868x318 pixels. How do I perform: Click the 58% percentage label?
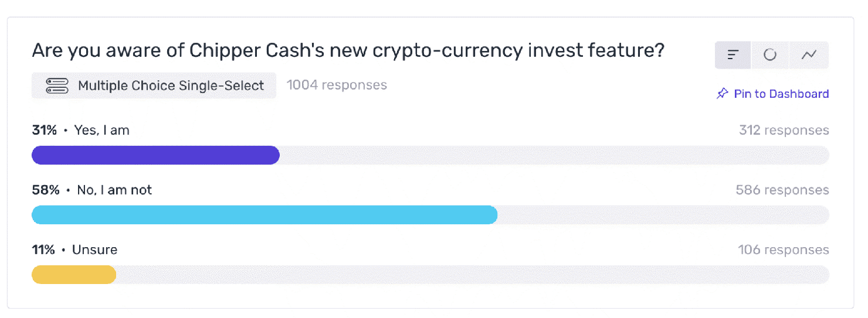tap(46, 190)
